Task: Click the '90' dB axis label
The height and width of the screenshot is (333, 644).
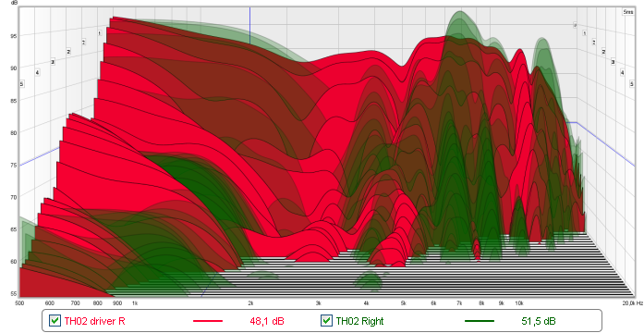Action: (x=14, y=68)
